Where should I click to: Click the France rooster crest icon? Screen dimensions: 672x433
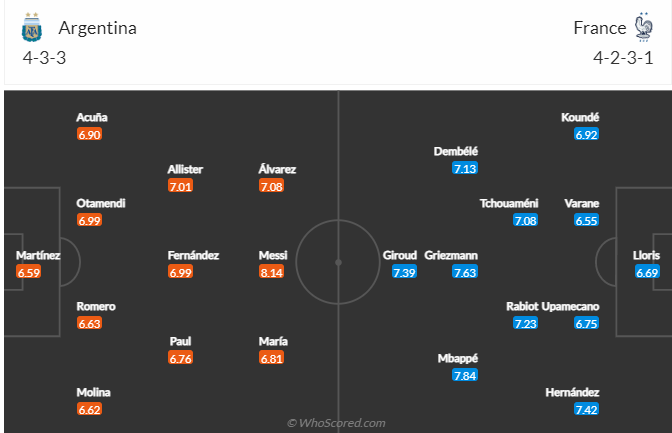tap(643, 27)
